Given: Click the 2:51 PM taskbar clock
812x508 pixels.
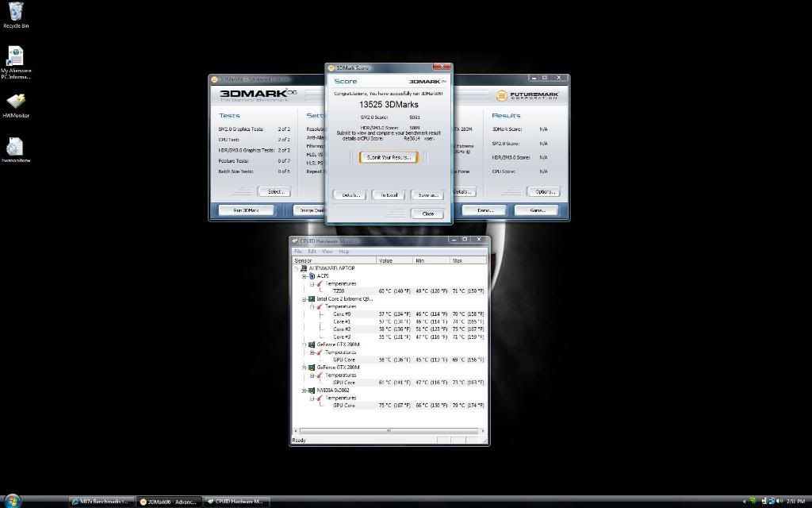Looking at the screenshot, I should coord(795,502).
